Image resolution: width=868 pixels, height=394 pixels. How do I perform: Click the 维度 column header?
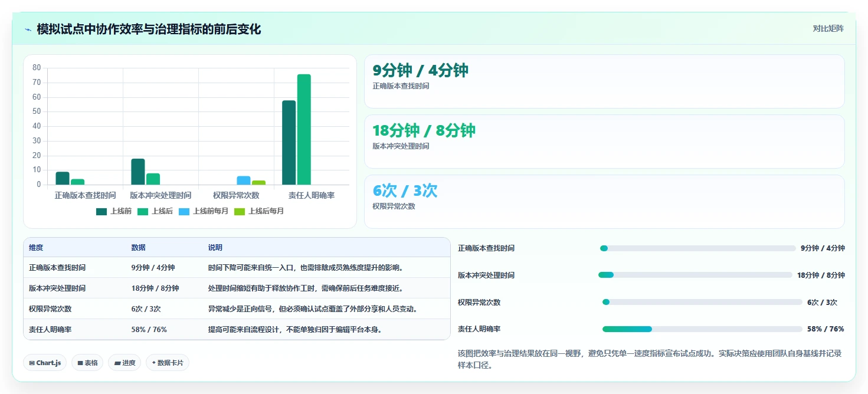pos(36,248)
